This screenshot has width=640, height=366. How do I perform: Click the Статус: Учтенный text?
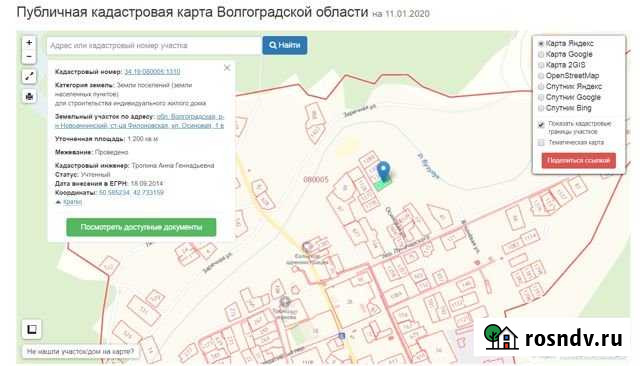pyautogui.click(x=83, y=175)
